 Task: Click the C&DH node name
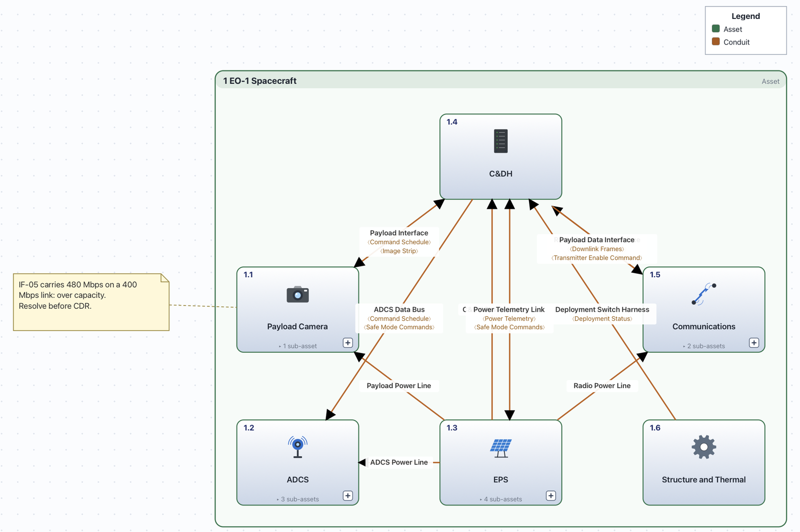tap(500, 174)
